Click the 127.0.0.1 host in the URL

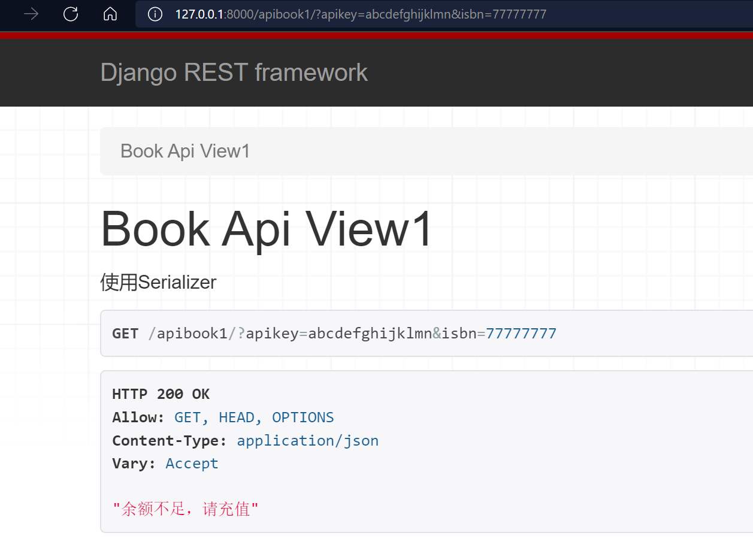(199, 14)
